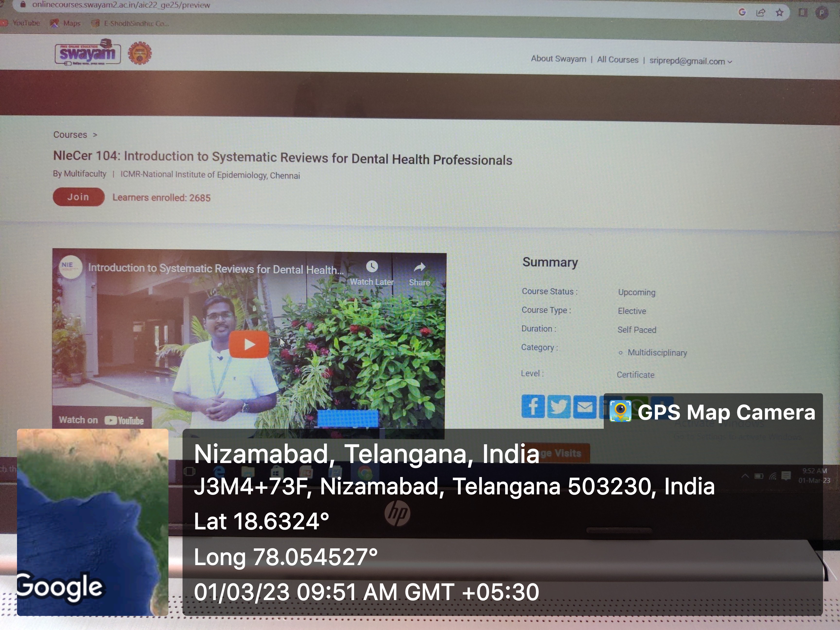Open the browser side panel icon
The image size is (840, 630).
click(803, 13)
